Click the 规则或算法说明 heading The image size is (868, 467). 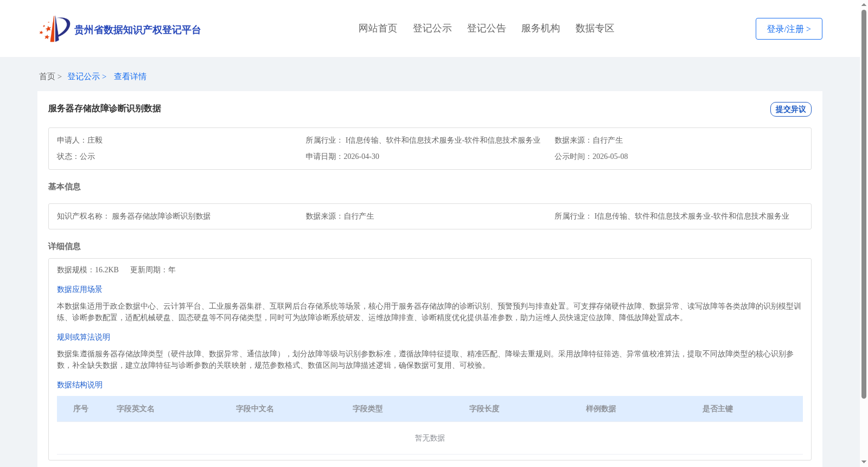coord(84,337)
